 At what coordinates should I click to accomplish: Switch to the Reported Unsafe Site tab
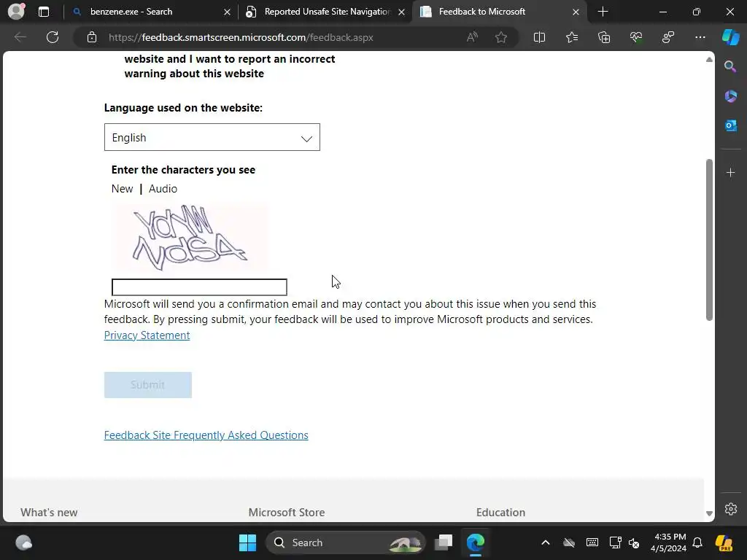[x=327, y=12]
